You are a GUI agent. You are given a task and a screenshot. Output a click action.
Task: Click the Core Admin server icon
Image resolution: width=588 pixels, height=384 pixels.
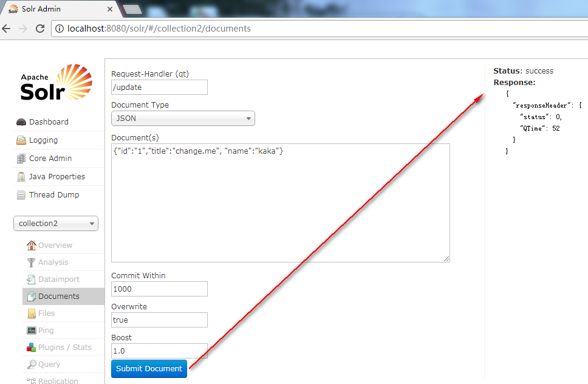click(x=21, y=159)
